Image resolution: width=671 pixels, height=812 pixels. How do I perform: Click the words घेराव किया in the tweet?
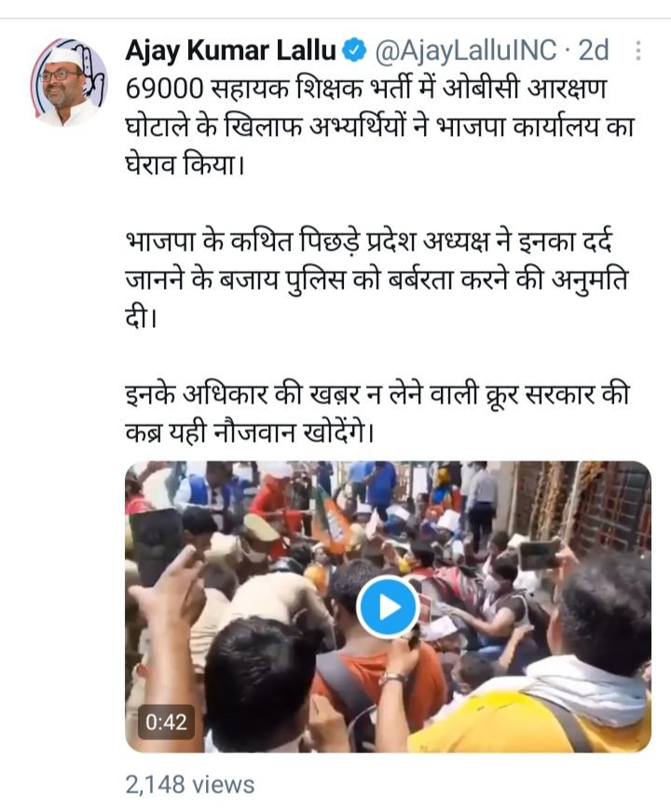coord(184,166)
